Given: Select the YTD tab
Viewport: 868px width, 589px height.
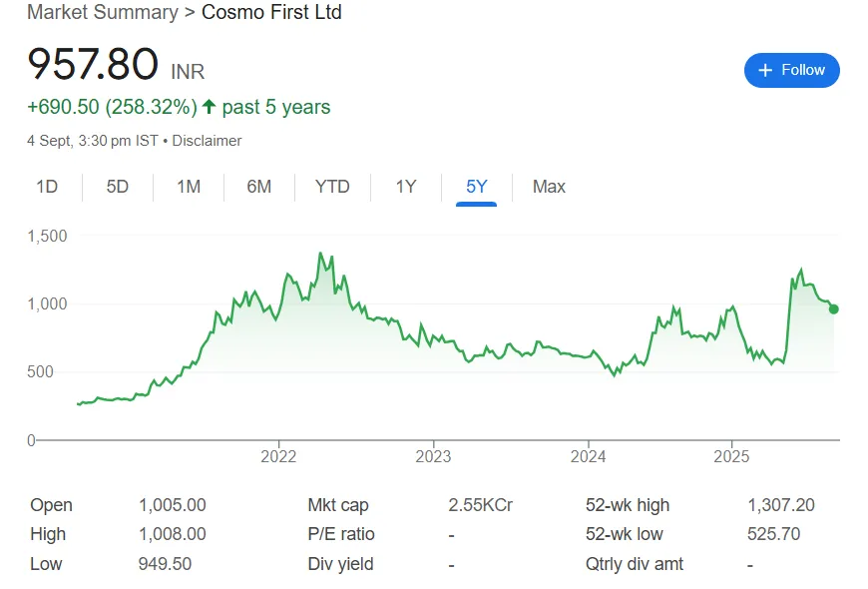Looking at the screenshot, I should coord(332,187).
